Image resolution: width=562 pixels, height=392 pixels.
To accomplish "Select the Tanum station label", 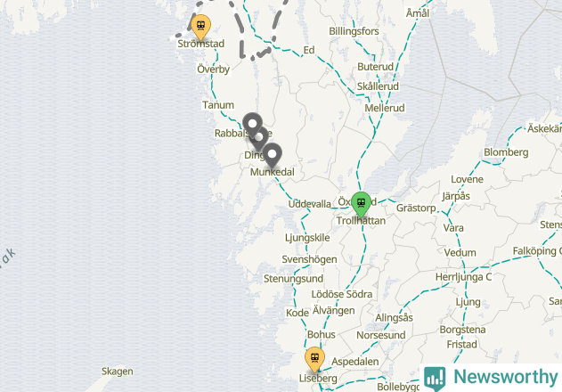I will coord(218,105).
